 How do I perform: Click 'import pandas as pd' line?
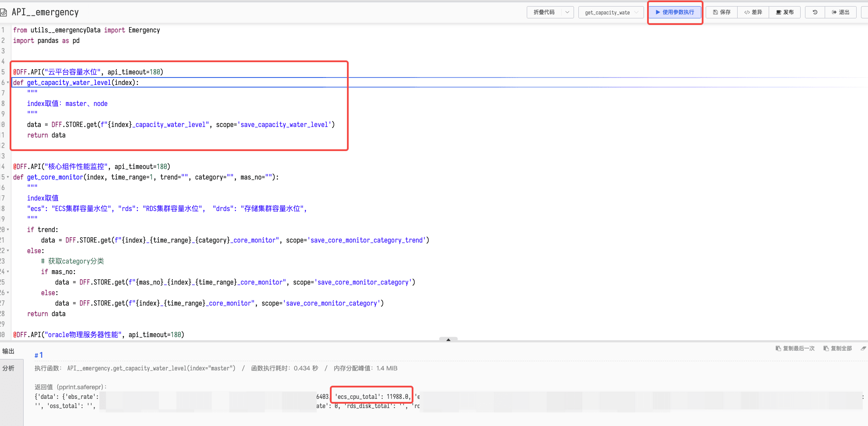click(46, 40)
